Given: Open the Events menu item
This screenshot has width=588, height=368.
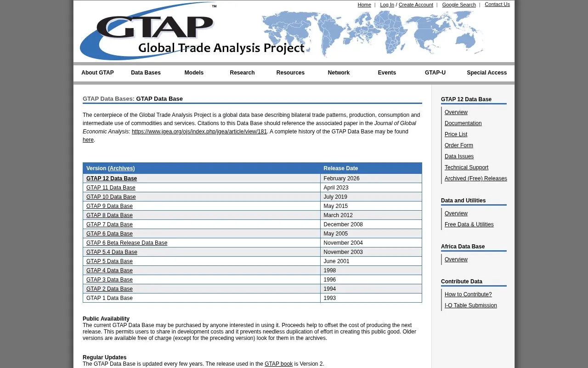Looking at the screenshot, I should click(387, 73).
